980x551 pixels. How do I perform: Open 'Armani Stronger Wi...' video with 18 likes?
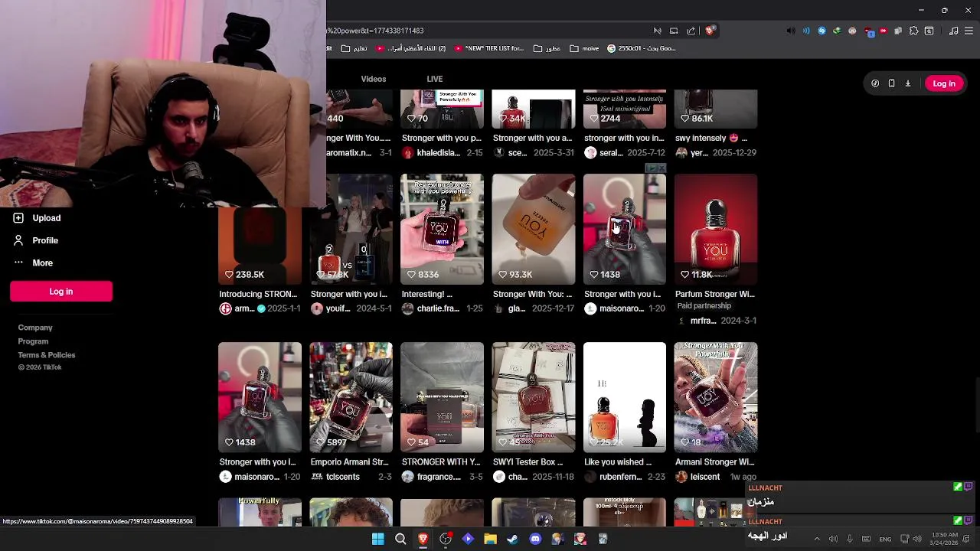pyautogui.click(x=715, y=397)
